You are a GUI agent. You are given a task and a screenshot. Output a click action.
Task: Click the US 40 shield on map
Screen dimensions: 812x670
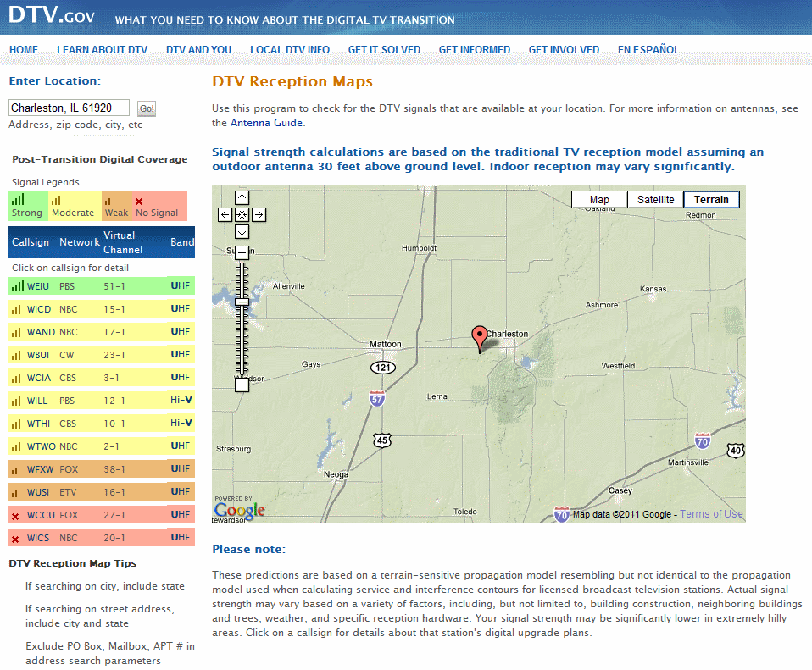tap(736, 450)
